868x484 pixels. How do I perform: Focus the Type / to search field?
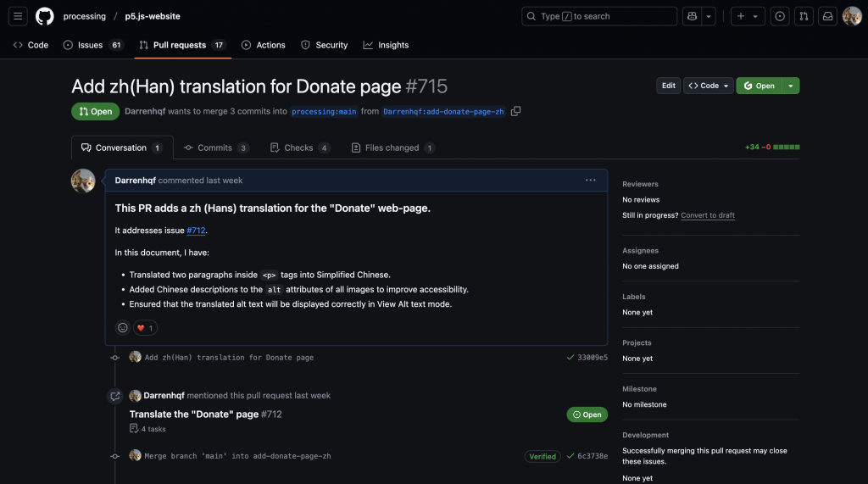click(599, 16)
